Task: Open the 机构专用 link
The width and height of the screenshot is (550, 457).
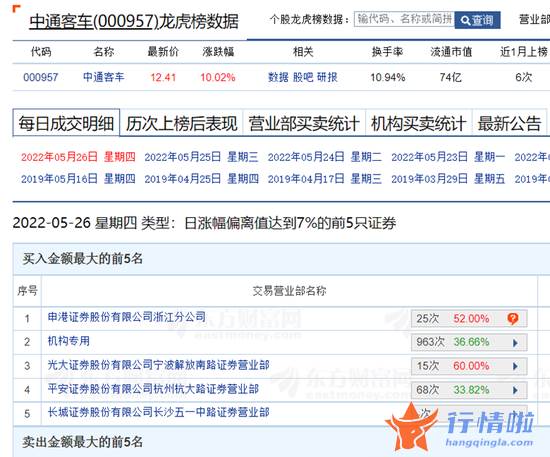Action: (69, 341)
